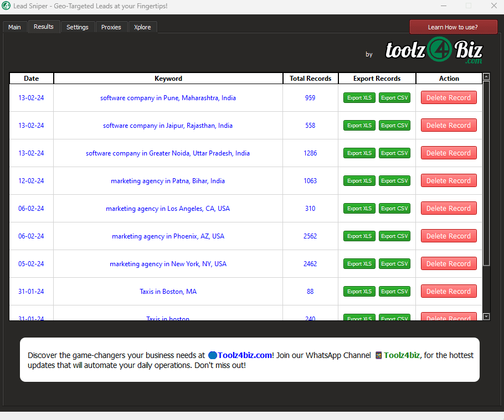Delete the Phoenix marketing agency record
The width and height of the screenshot is (504, 420).
pos(448,236)
